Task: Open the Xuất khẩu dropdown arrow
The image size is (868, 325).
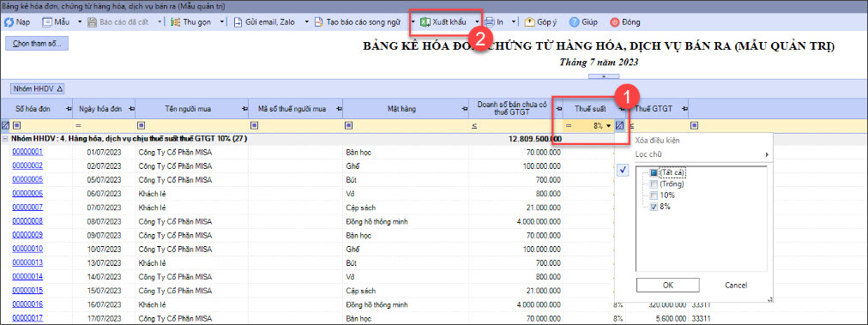Action: point(477,22)
